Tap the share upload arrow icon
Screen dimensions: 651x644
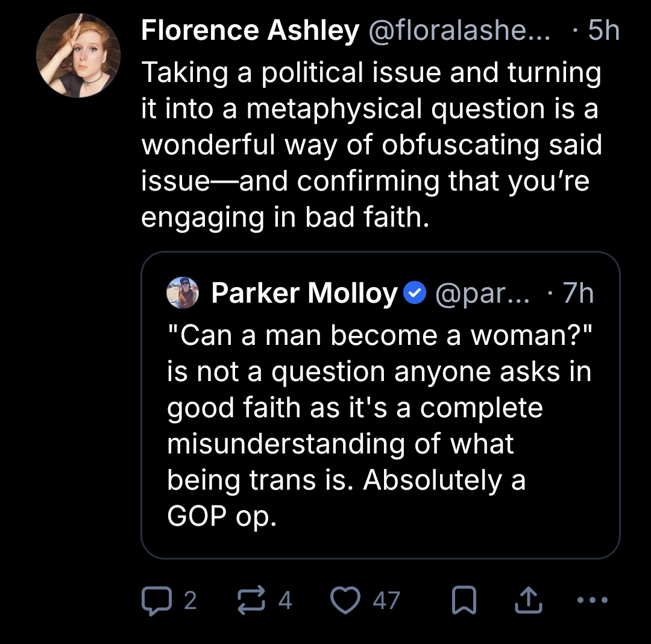[x=528, y=600]
